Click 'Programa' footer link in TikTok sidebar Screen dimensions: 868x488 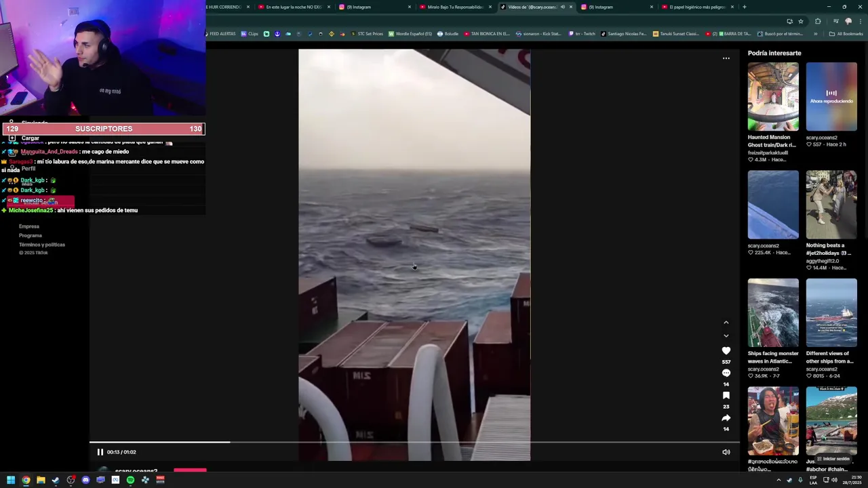point(31,235)
